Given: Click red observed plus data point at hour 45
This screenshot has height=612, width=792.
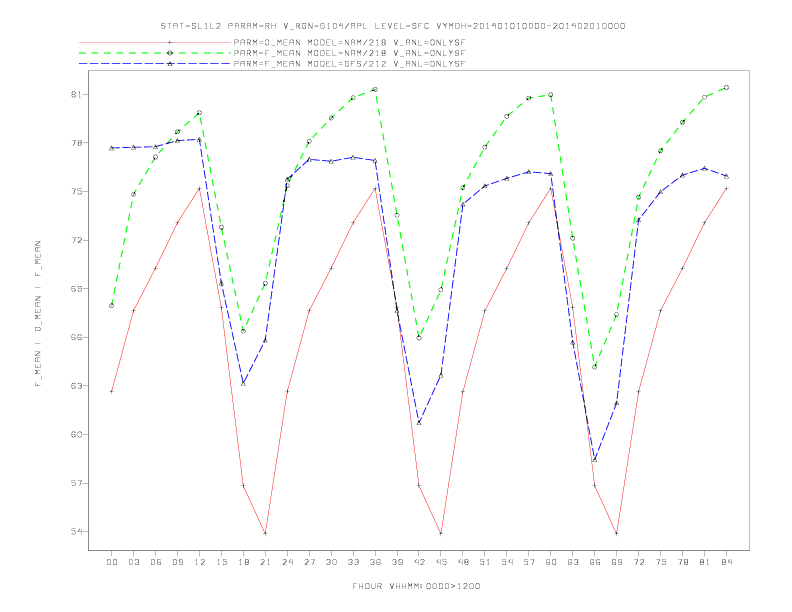Looking at the screenshot, I should coord(441,533).
